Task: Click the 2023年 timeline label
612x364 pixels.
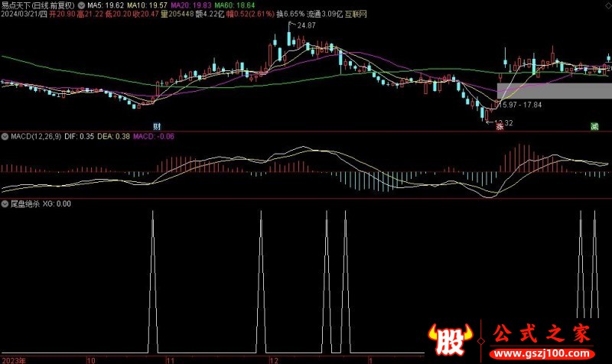Action: [15, 359]
